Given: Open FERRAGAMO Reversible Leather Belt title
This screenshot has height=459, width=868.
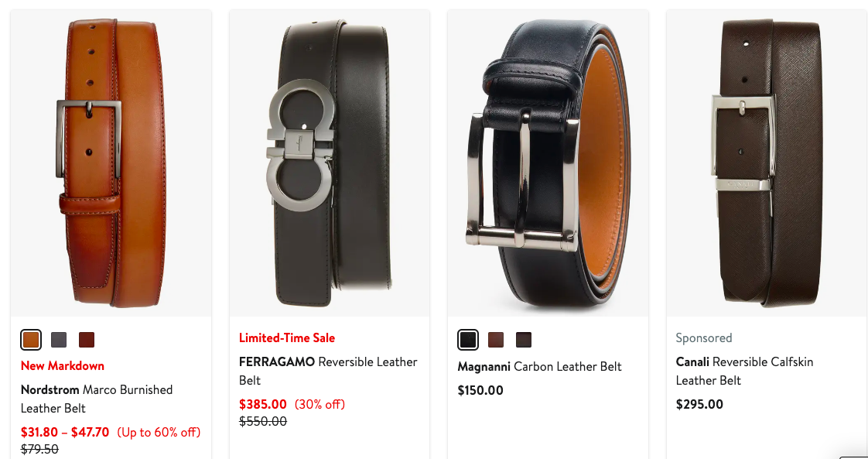Looking at the screenshot, I should click(328, 371).
